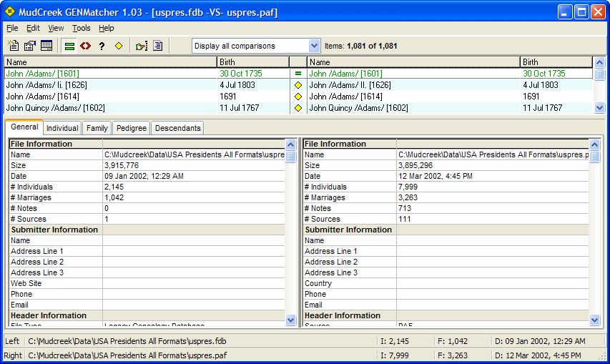Switch to the Pedigree tab
The width and height of the screenshot is (610, 364).
coord(131,128)
